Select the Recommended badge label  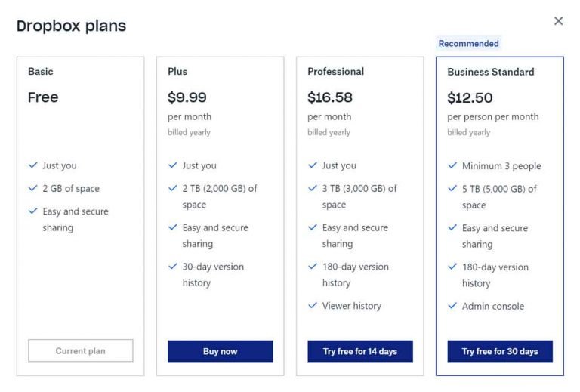(x=468, y=44)
